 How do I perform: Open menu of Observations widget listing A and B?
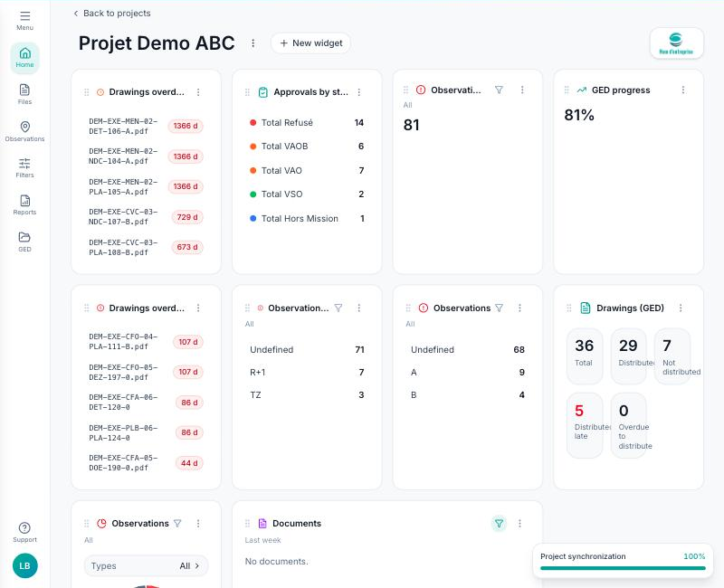click(519, 308)
